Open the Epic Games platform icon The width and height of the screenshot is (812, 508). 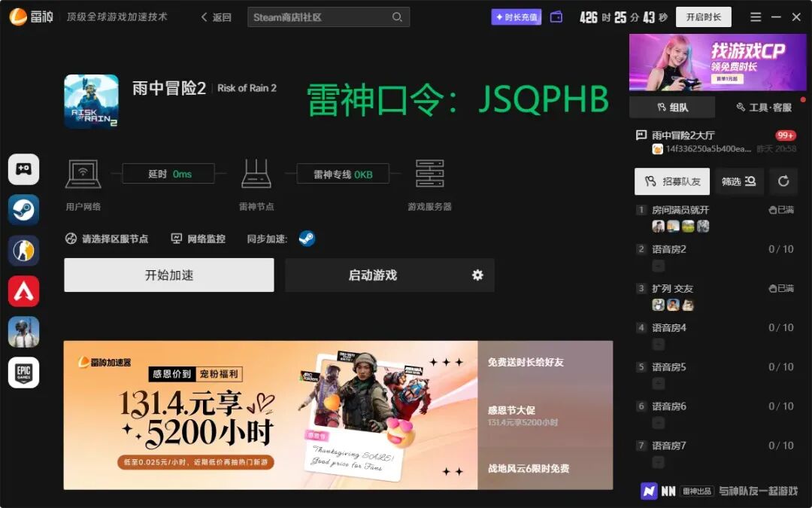click(23, 373)
